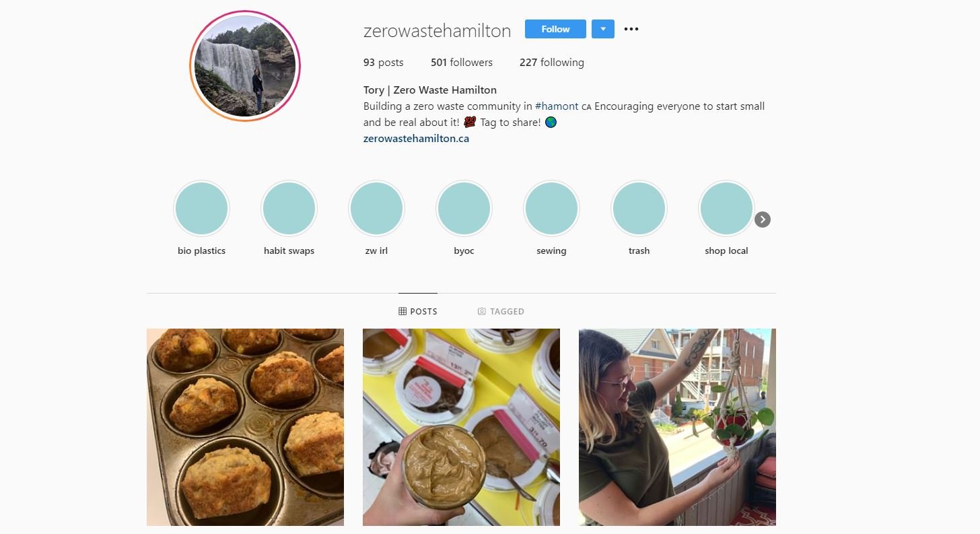Image resolution: width=980 pixels, height=534 pixels.
Task: View the sewing story highlight
Action: click(x=551, y=209)
